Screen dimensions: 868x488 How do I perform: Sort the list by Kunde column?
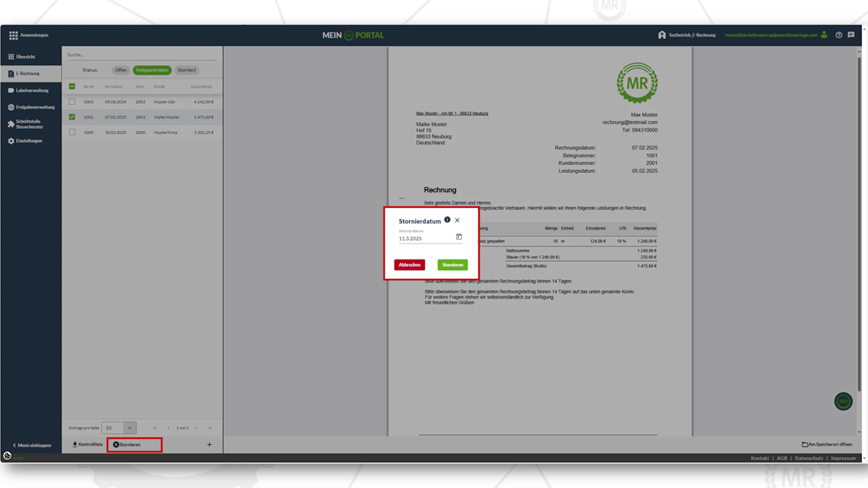[x=160, y=87]
